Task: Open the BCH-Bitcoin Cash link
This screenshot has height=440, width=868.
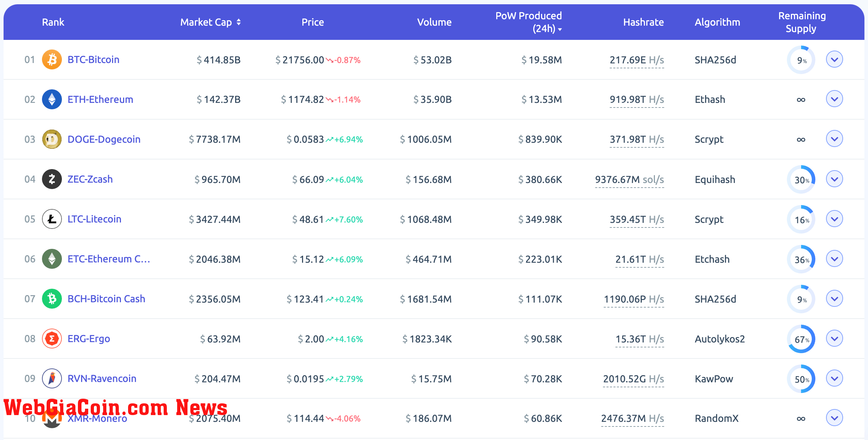Action: coord(106,299)
